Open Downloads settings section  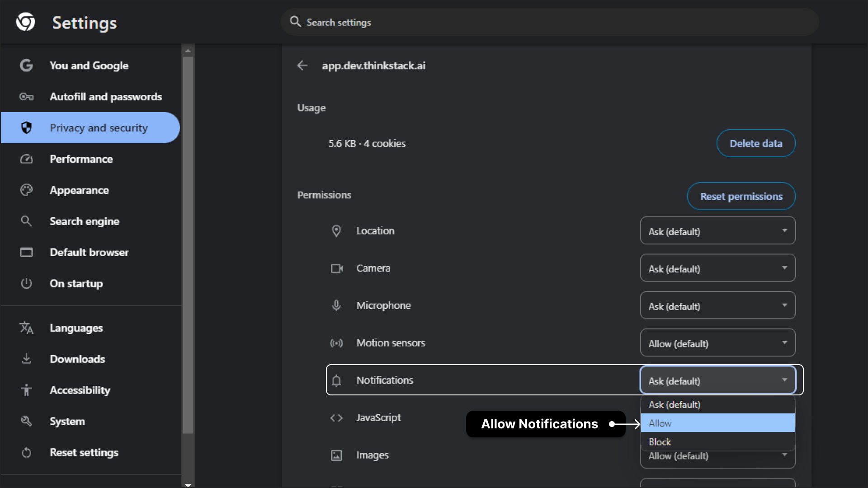pyautogui.click(x=90, y=359)
